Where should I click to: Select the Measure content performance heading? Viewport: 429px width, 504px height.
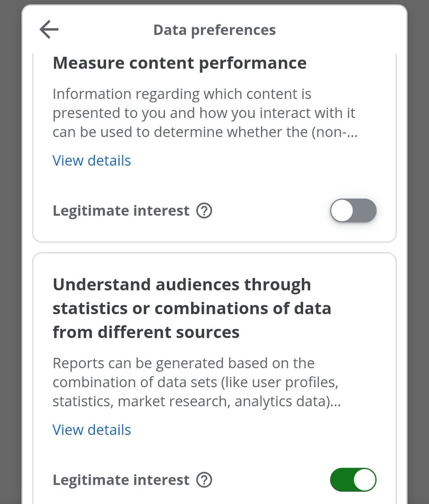pos(179,63)
